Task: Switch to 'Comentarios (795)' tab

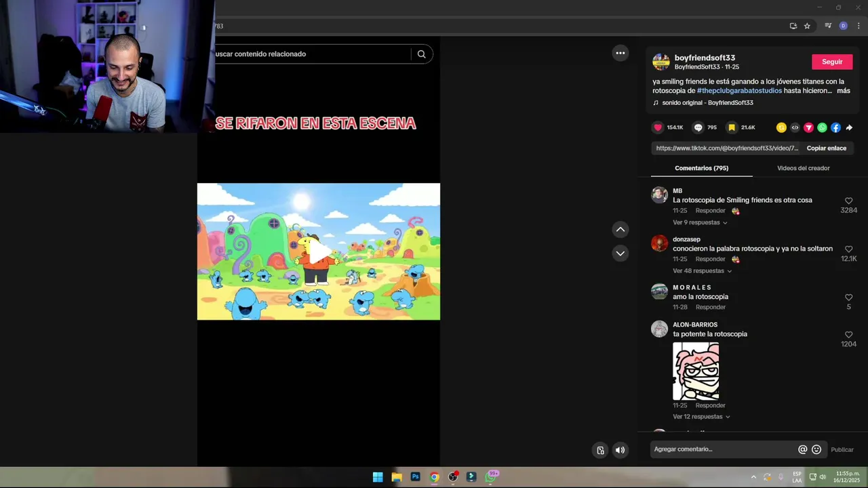Action: point(701,168)
